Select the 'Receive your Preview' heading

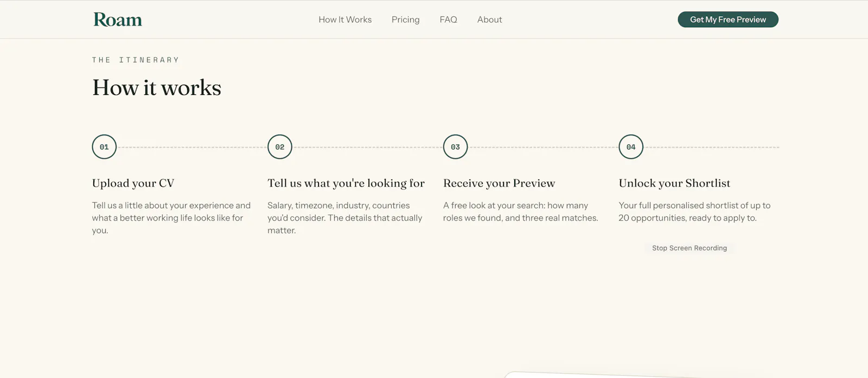coord(499,183)
